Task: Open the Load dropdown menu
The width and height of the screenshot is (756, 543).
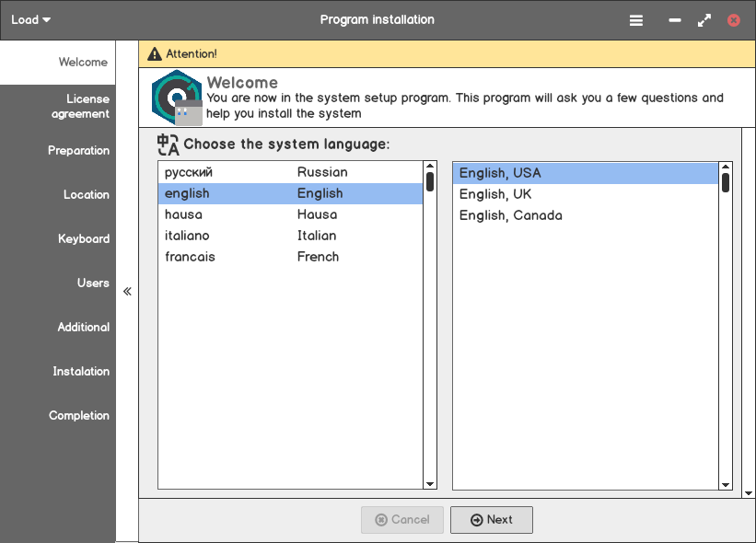Action: click(x=30, y=20)
